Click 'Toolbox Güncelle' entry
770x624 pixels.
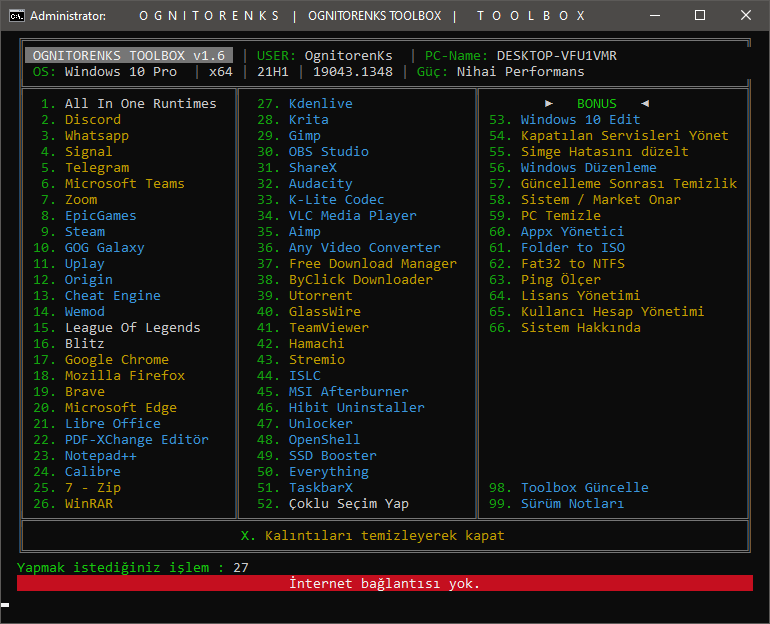pos(584,488)
